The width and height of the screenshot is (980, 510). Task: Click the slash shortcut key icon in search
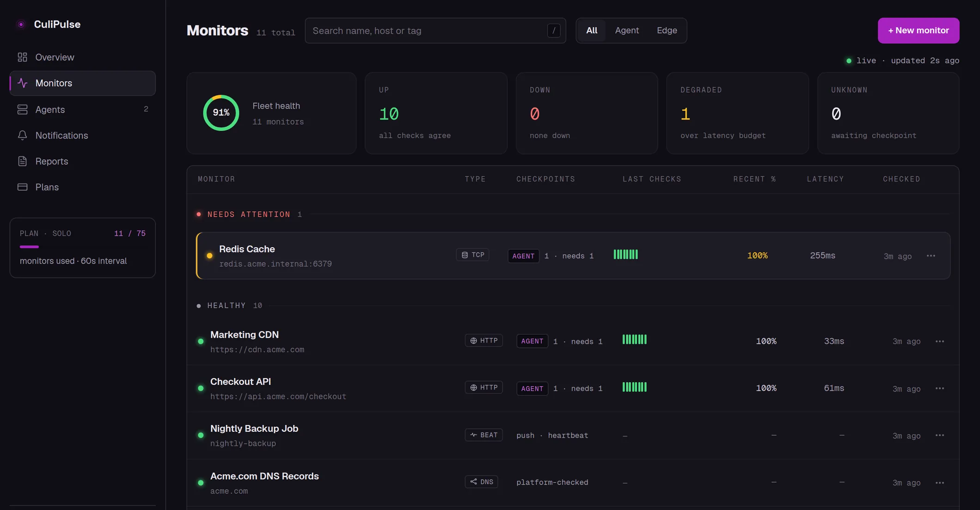point(554,30)
